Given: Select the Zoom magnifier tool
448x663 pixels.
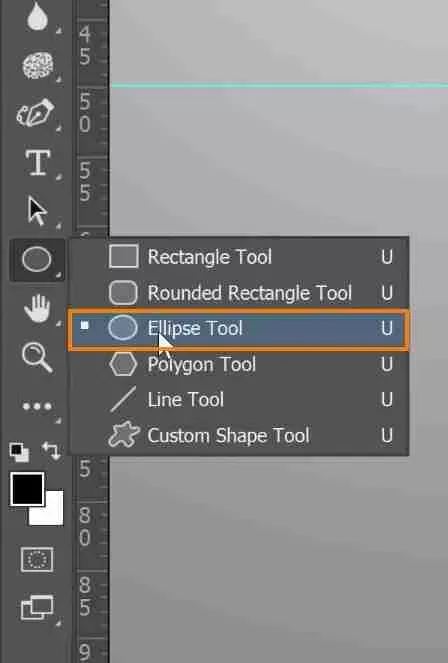Looking at the screenshot, I should pyautogui.click(x=37, y=357).
